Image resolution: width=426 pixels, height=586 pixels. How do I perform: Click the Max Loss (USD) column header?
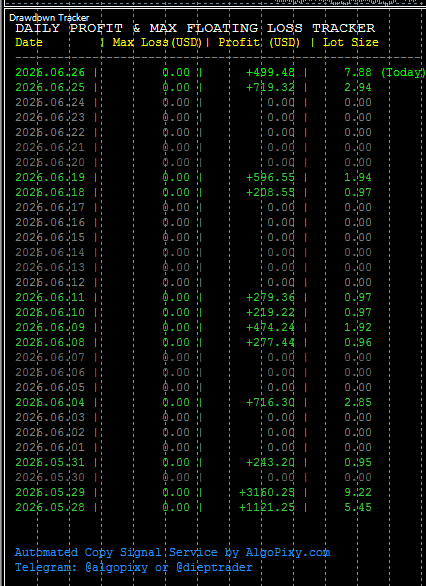pyautogui.click(x=157, y=42)
